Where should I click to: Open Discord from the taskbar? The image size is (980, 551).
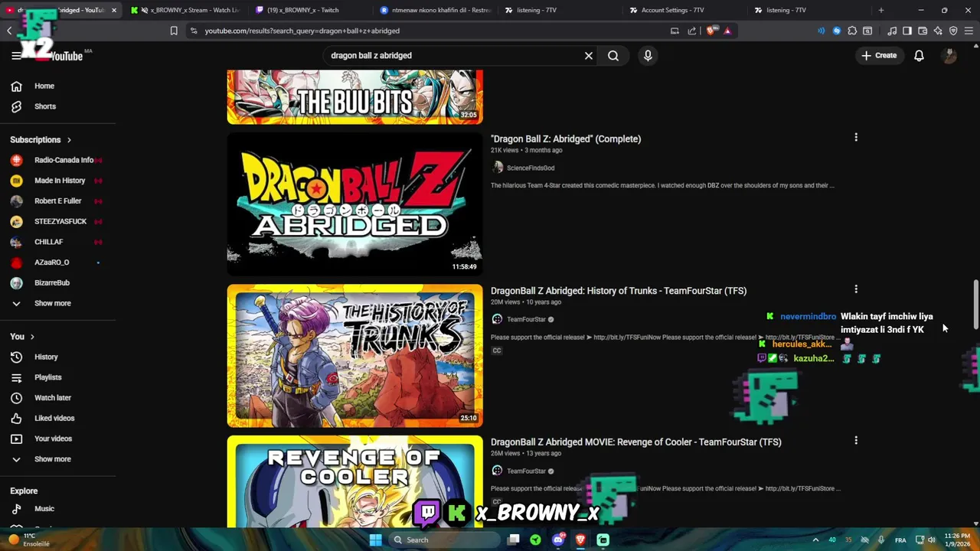click(x=557, y=540)
